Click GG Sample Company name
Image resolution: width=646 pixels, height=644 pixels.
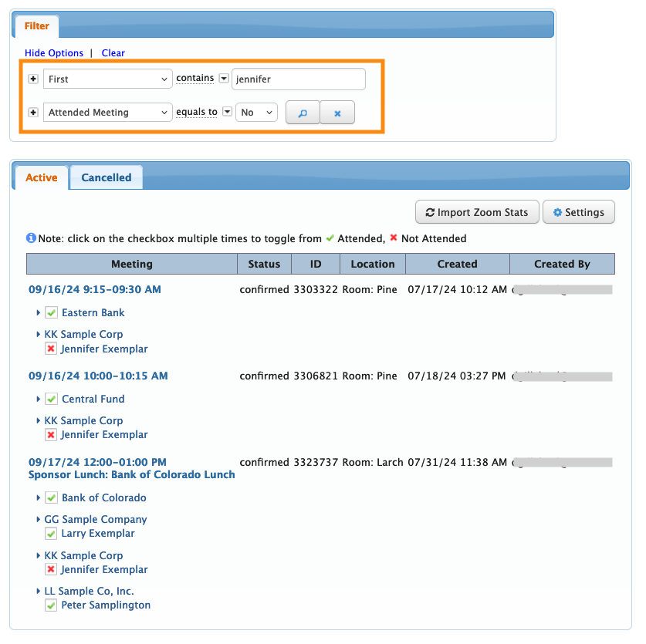point(96,519)
